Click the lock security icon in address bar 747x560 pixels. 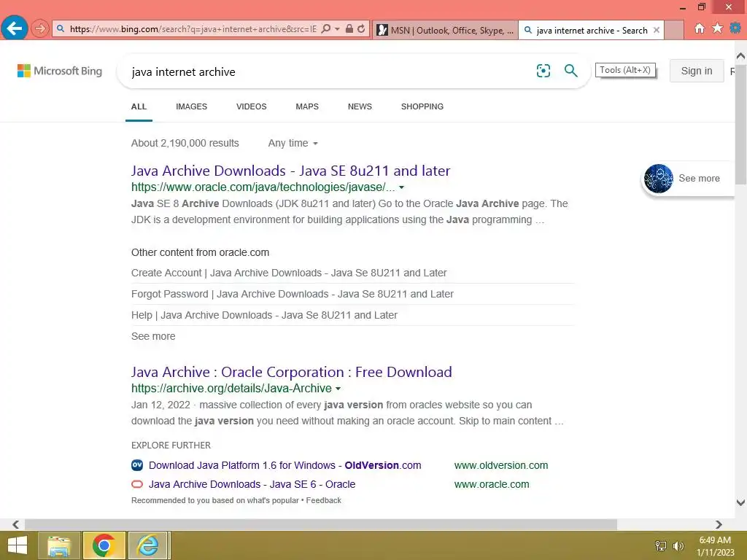[x=349, y=29]
